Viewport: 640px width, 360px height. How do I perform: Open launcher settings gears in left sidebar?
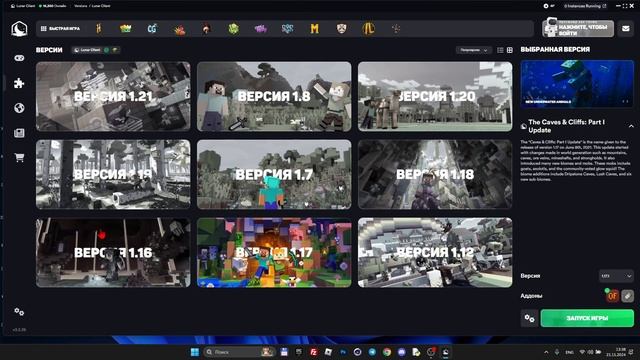[19, 312]
